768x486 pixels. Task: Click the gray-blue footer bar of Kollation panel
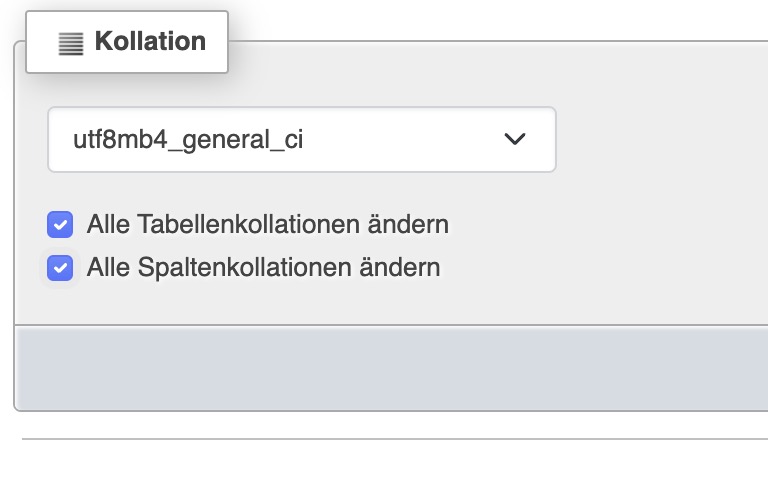pos(391,367)
